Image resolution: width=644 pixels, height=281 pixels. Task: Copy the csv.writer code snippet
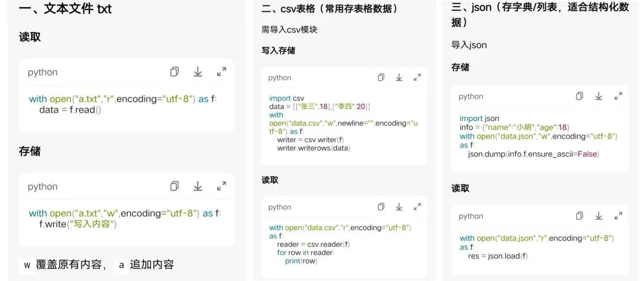click(x=381, y=77)
